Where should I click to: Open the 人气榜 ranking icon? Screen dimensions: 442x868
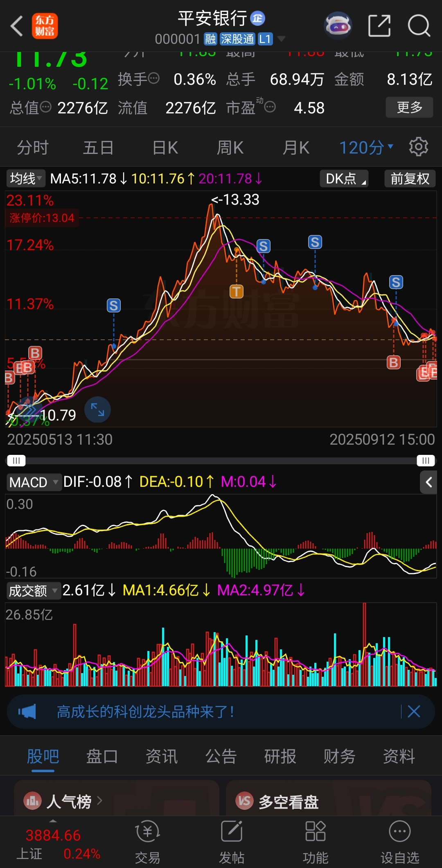[33, 801]
